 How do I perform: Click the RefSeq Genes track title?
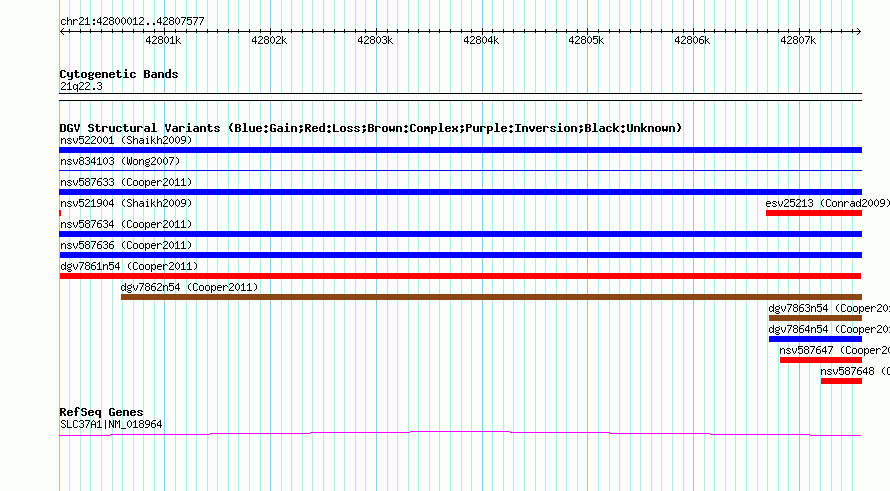101,412
